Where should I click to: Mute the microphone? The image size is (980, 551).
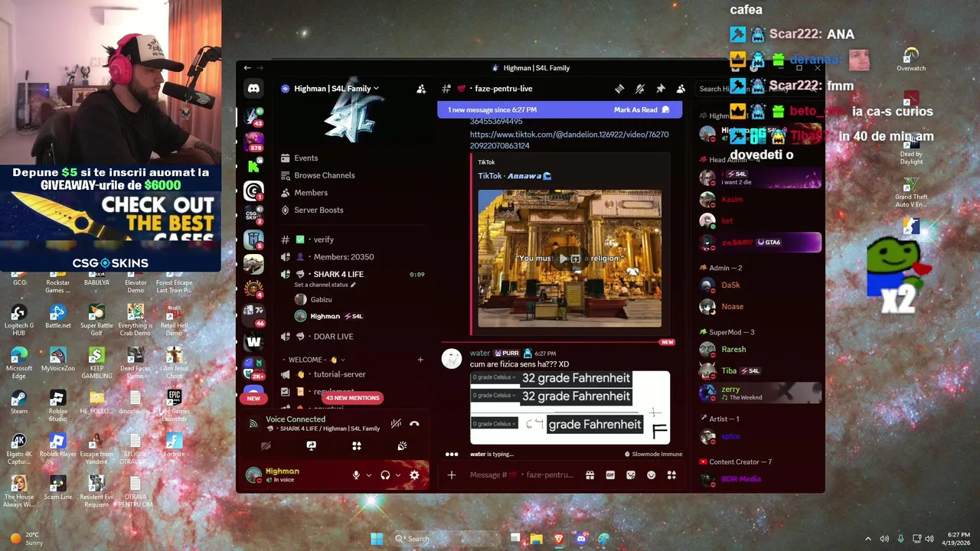[356, 475]
